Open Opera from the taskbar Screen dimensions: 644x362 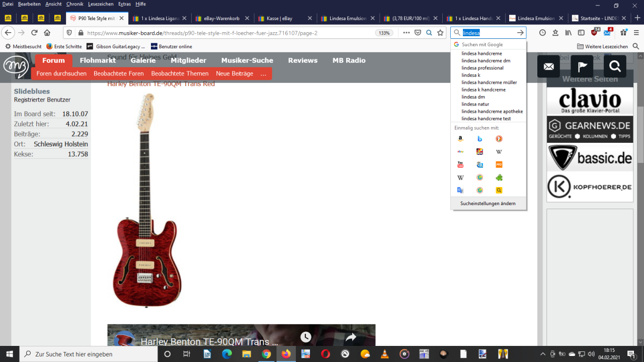326,354
